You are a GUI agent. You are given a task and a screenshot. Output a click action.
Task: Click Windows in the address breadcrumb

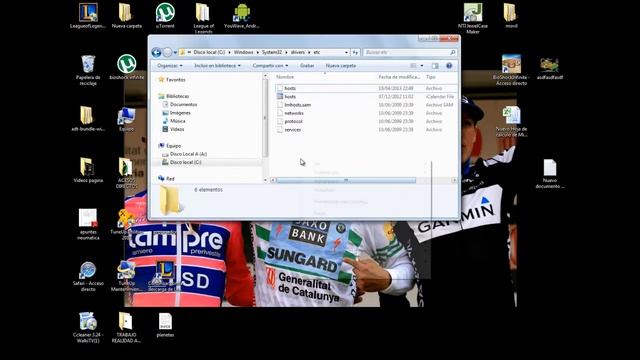click(x=243, y=52)
